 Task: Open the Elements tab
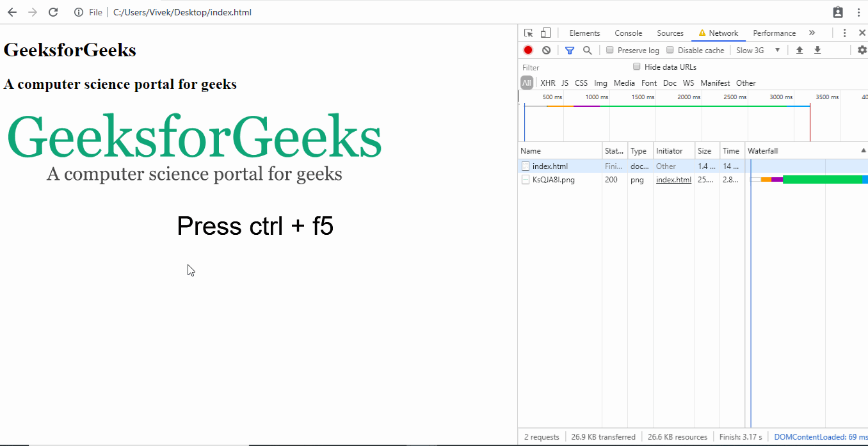(x=584, y=33)
